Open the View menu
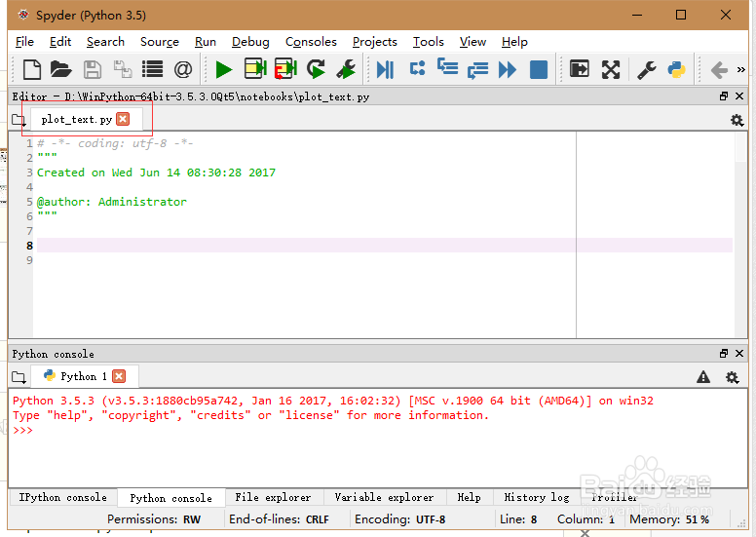The height and width of the screenshot is (537, 756). click(472, 42)
